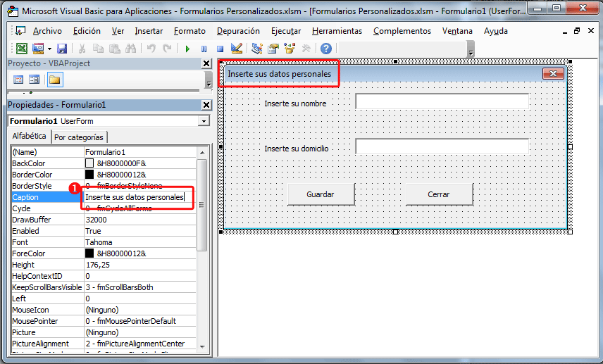Open Find with the binoculars icon
603x364 pixels.
131,49
